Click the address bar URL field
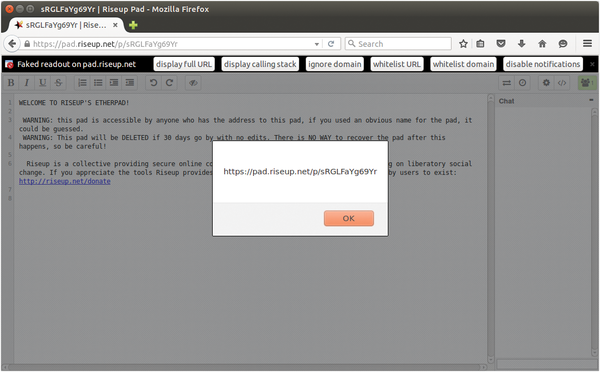This screenshot has width=600, height=372. coord(172,44)
